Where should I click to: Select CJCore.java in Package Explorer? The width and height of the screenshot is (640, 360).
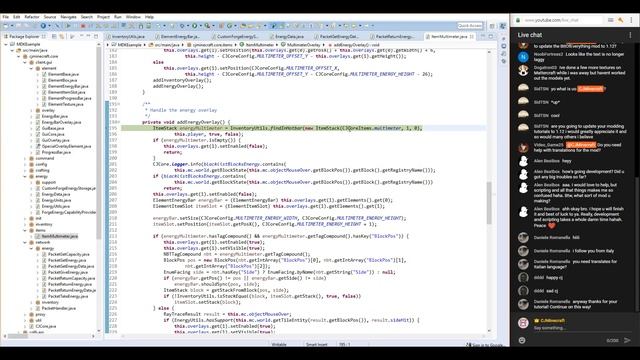point(46,327)
